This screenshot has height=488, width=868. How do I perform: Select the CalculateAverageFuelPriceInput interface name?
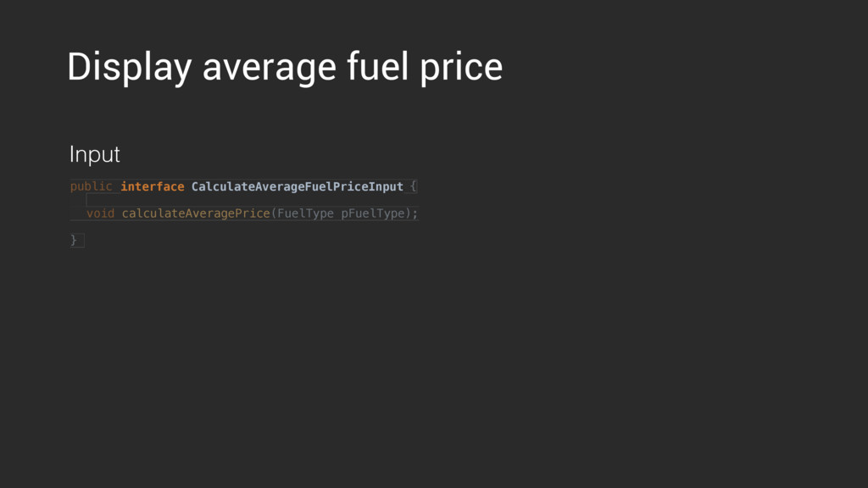[x=298, y=186]
